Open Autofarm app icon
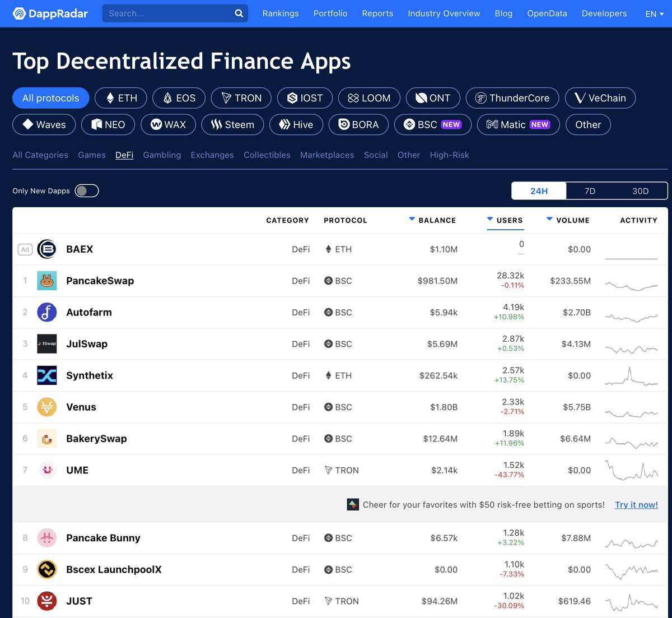672x618 pixels. (47, 312)
